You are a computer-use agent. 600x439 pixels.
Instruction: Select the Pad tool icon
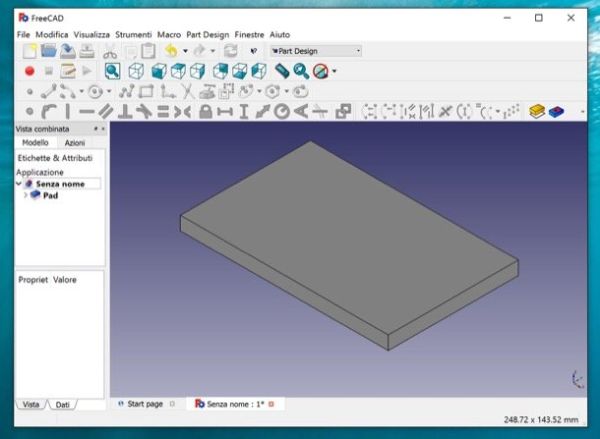pos(538,112)
